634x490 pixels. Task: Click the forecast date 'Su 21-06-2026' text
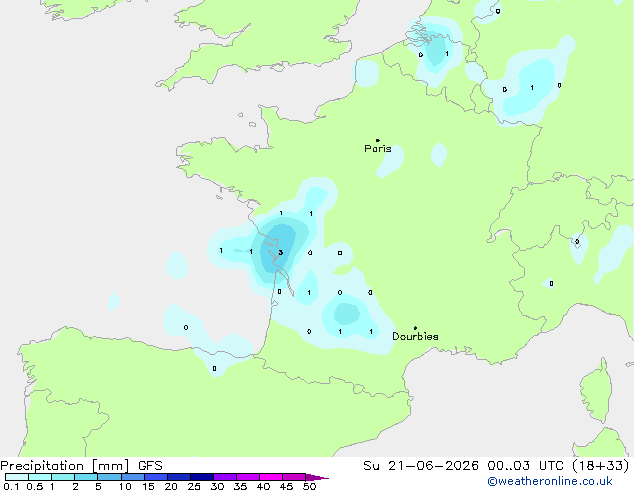[x=421, y=466]
